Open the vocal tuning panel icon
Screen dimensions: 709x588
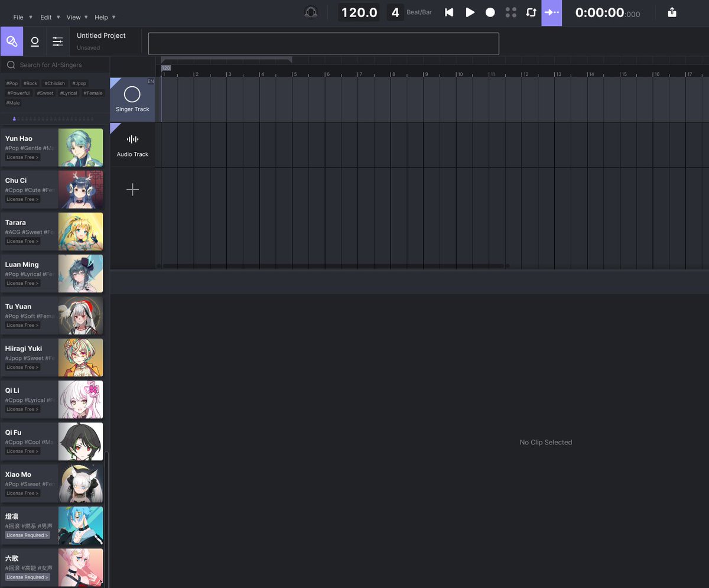[x=34, y=41]
